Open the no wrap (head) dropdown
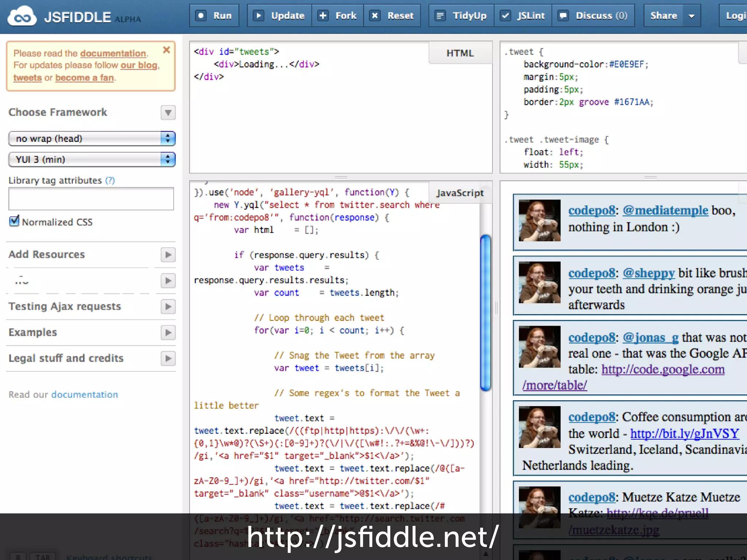Image resolution: width=747 pixels, height=560 pixels. tap(92, 139)
